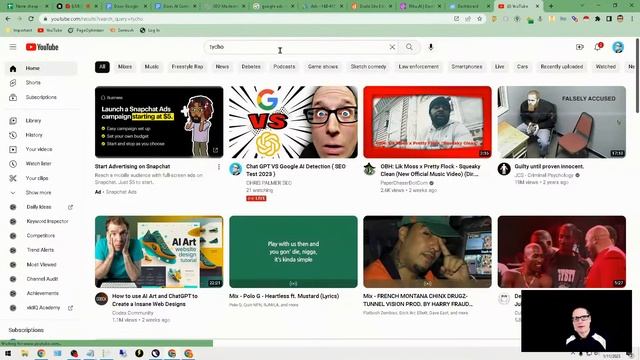Select the News filter chip
The width and height of the screenshot is (640, 360).
(x=222, y=67)
